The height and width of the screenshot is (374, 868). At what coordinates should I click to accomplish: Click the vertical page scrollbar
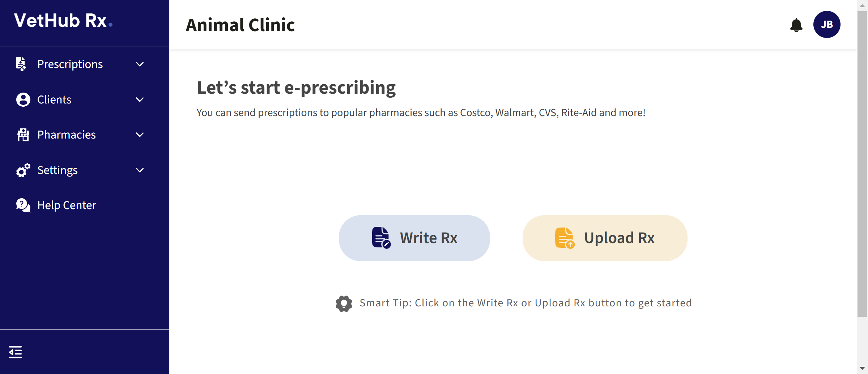click(862, 163)
